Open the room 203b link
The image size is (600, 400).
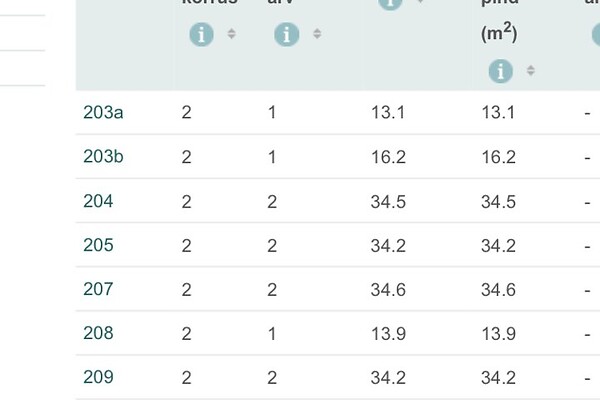click(103, 157)
